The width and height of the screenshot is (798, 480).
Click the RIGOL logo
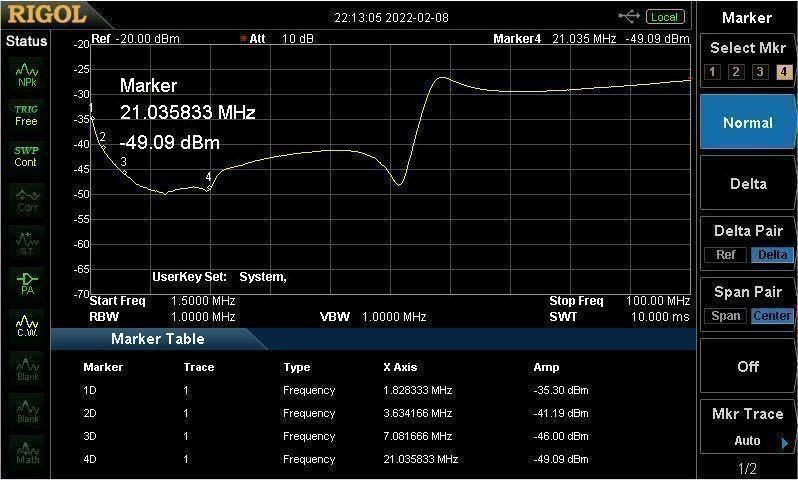tap(47, 14)
